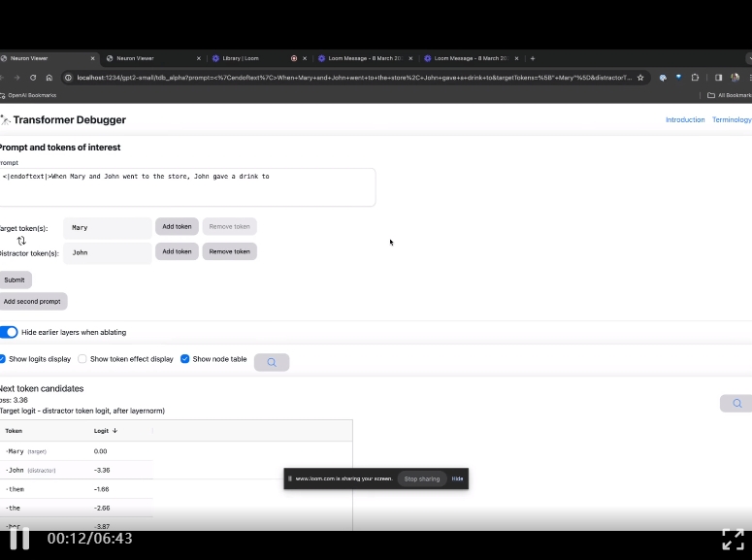The image size is (752, 560).
Task: Reload the browser page
Action: [x=33, y=78]
